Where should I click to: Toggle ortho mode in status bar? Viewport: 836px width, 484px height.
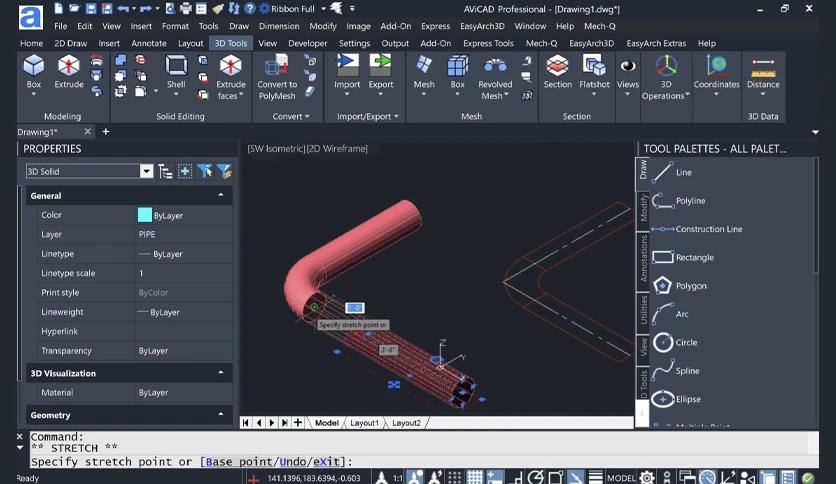pyautogui.click(x=516, y=478)
